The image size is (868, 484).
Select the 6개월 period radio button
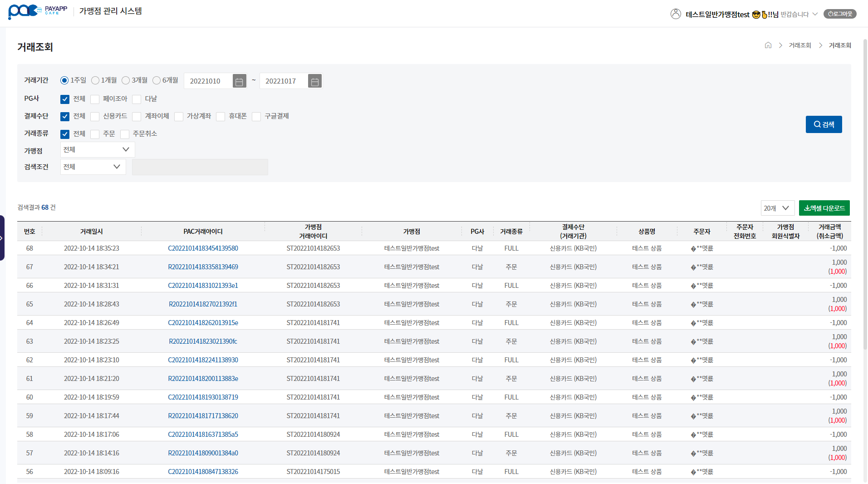pyautogui.click(x=157, y=80)
